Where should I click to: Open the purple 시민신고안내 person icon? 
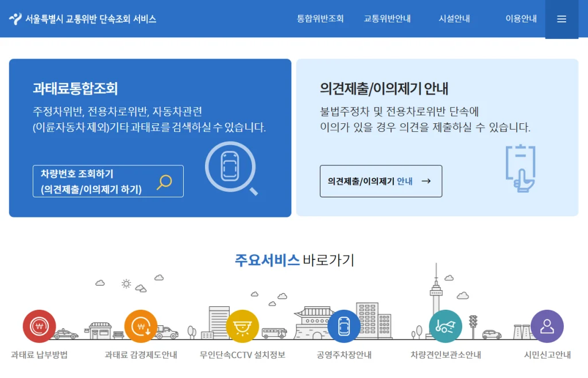tap(547, 326)
